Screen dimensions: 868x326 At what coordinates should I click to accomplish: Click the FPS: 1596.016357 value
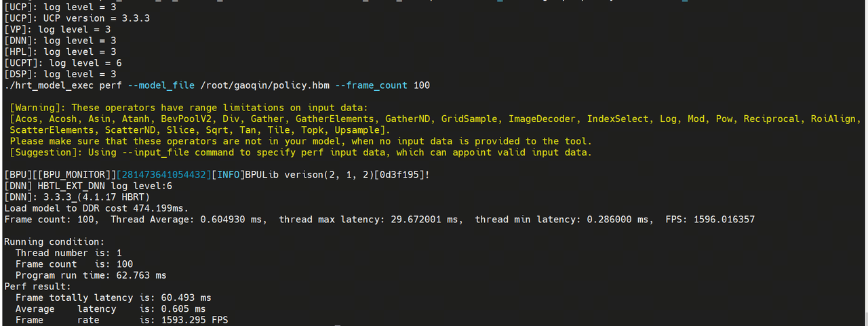pyautogui.click(x=711, y=220)
